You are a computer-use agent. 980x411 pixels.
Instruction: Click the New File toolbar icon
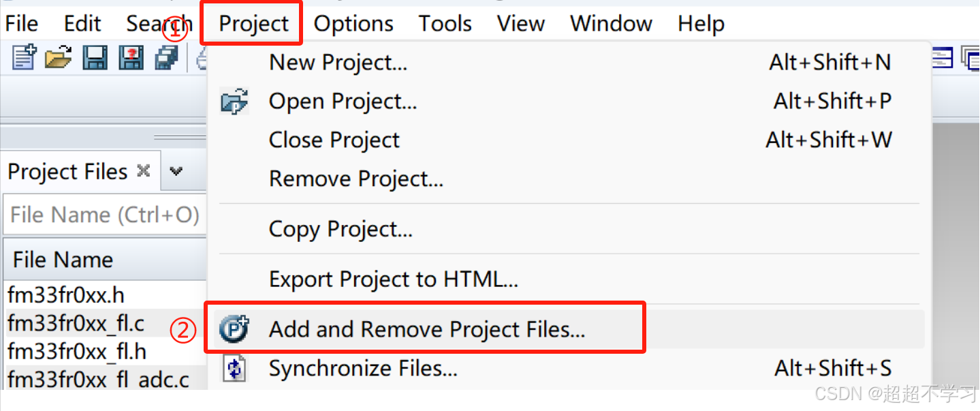(x=24, y=59)
